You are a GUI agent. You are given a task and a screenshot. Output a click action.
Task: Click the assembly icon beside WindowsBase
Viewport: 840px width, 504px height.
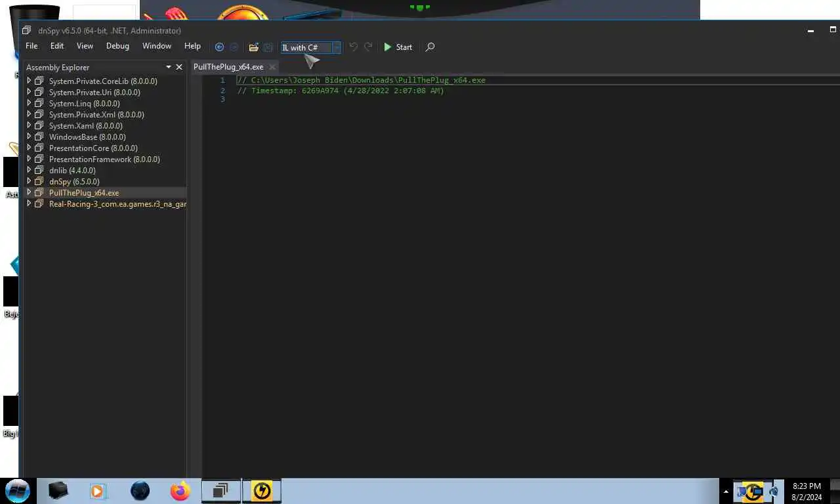[x=39, y=136]
